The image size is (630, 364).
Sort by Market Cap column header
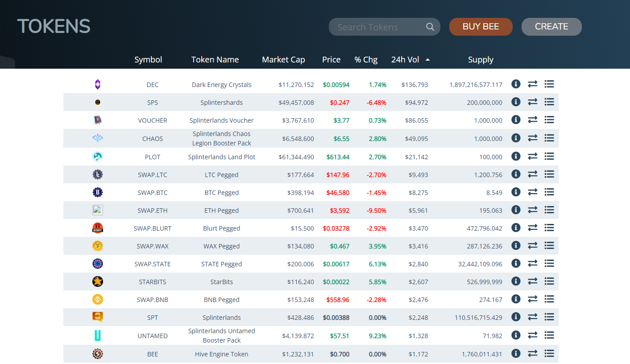click(283, 60)
